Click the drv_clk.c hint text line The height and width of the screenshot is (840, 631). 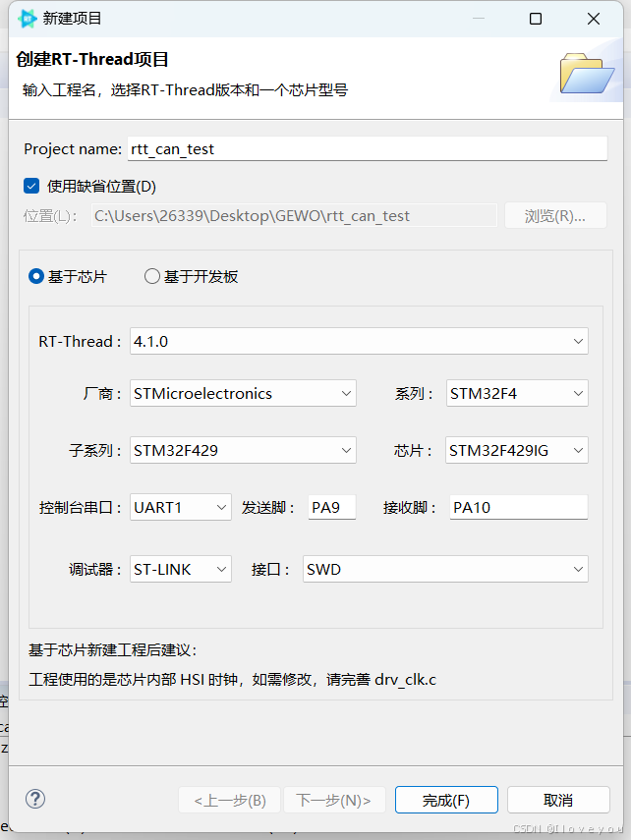click(233, 679)
